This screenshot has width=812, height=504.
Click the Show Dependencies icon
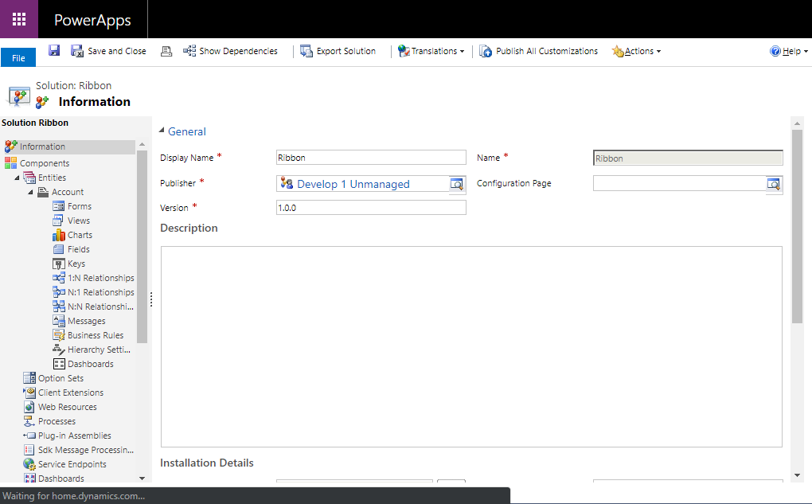click(x=189, y=51)
